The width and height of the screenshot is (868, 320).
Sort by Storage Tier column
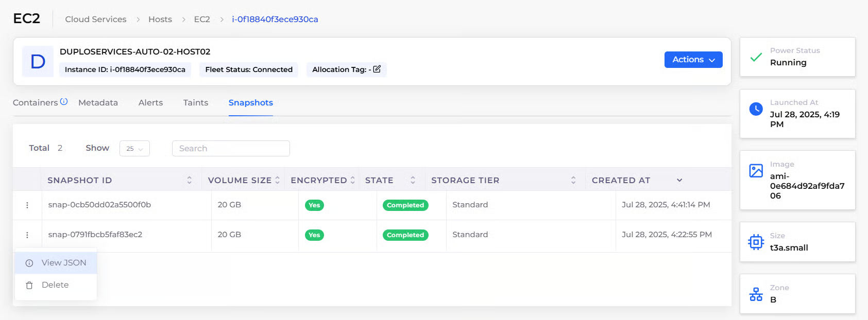pyautogui.click(x=573, y=180)
